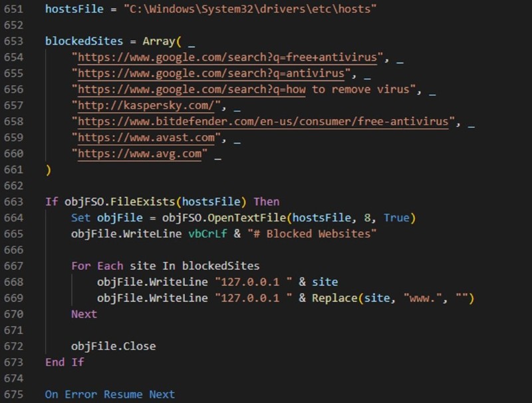Click the Array keyword

pyautogui.click(x=159, y=41)
